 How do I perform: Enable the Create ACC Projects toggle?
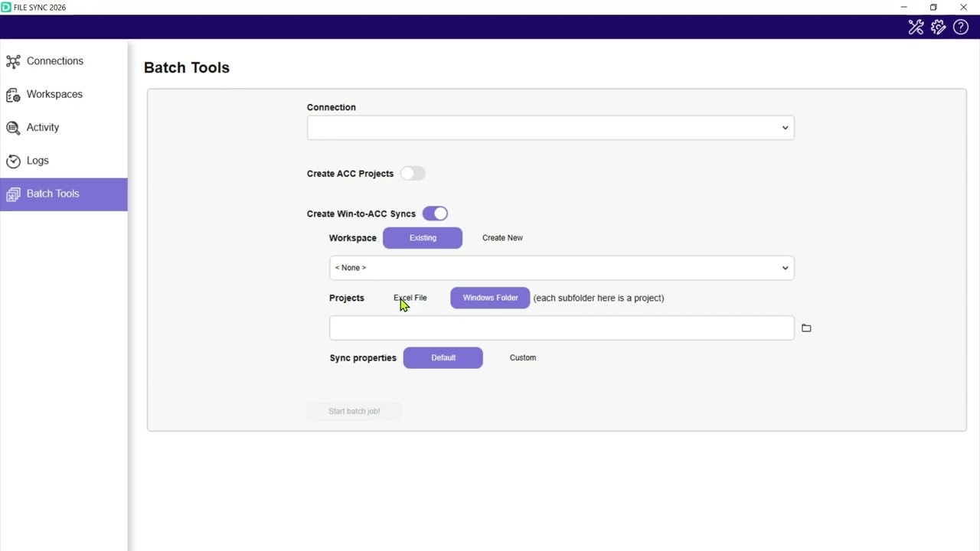(413, 174)
